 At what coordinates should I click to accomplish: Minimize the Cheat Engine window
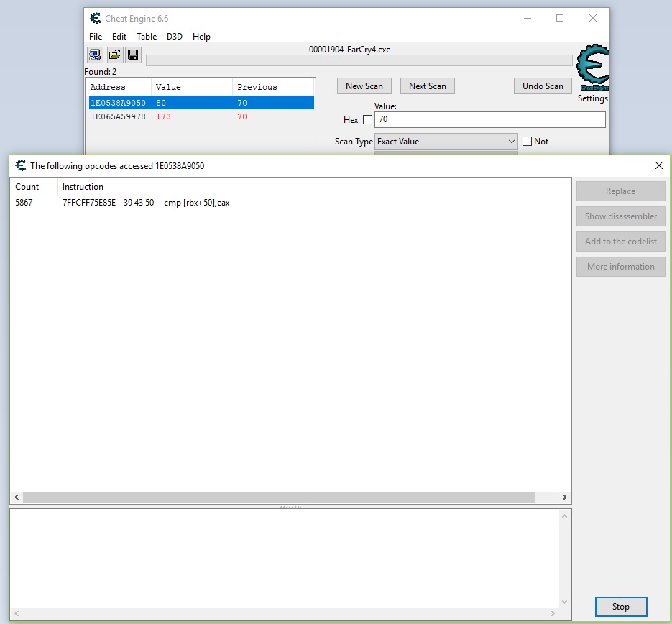point(528,18)
